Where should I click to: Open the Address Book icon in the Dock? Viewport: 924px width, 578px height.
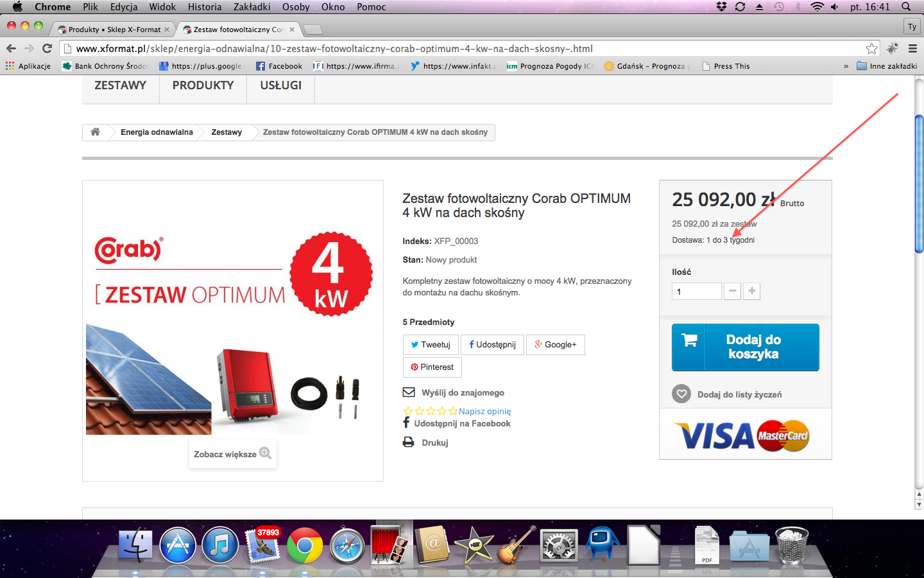432,545
